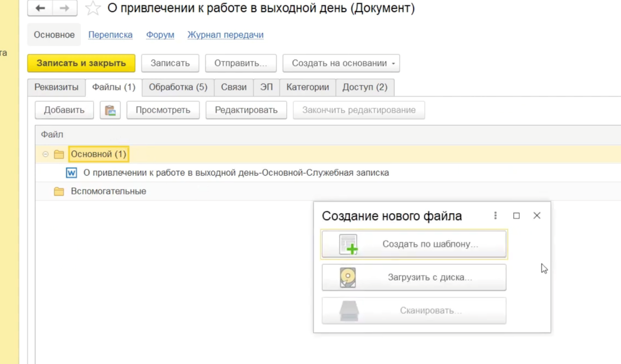Select the Основное navigation section
621x364 pixels.
click(54, 35)
